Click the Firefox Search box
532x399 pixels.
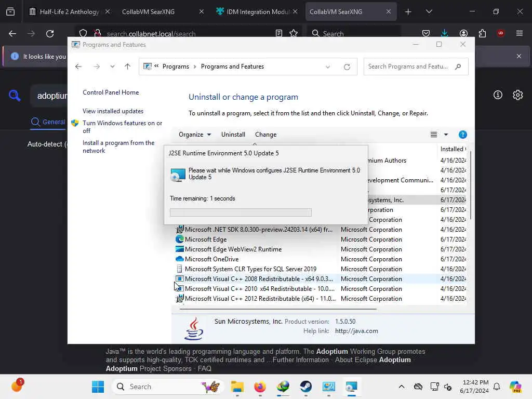point(353,33)
